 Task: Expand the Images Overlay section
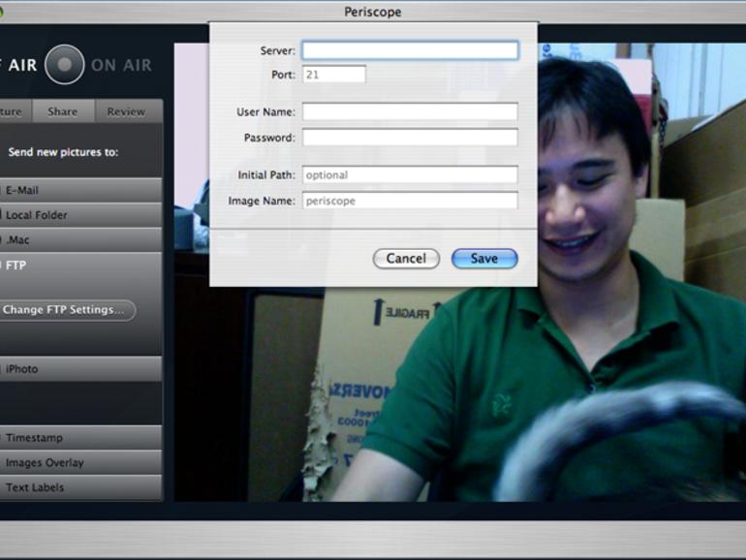80,462
